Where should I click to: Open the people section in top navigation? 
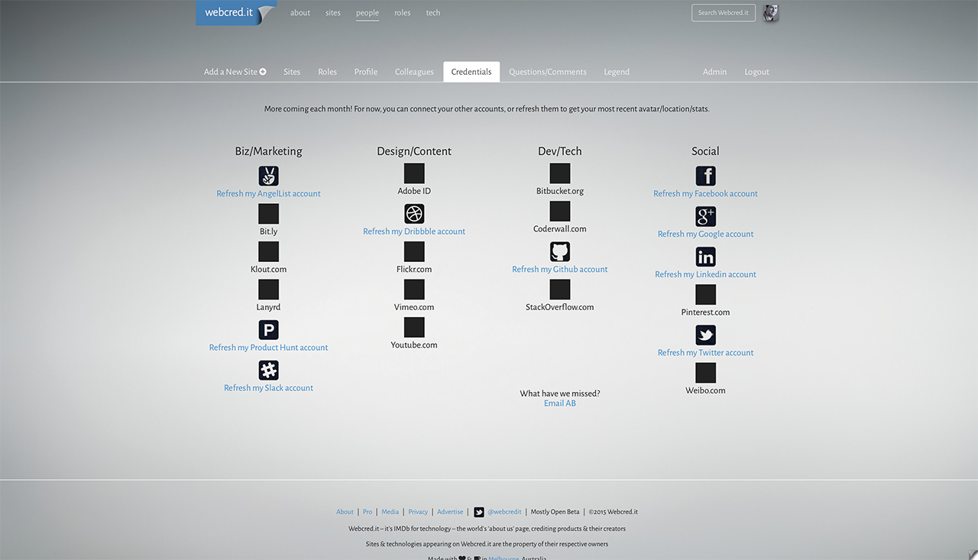(367, 12)
